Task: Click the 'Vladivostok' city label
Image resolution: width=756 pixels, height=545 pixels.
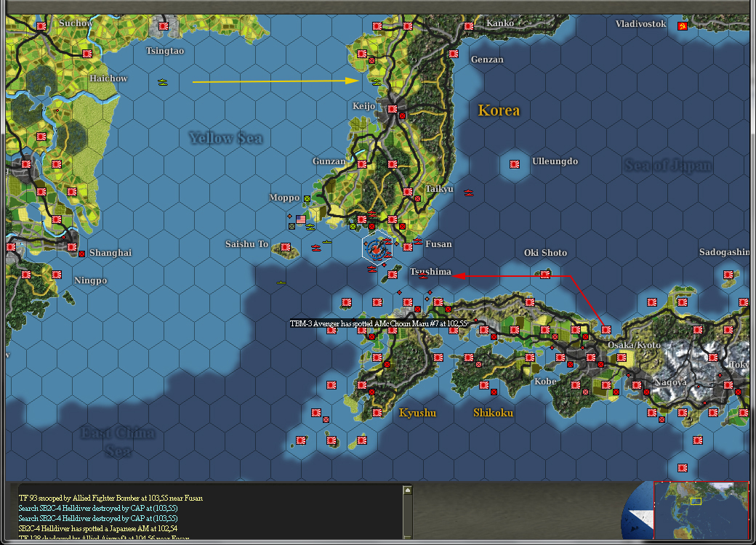Action: 640,23
